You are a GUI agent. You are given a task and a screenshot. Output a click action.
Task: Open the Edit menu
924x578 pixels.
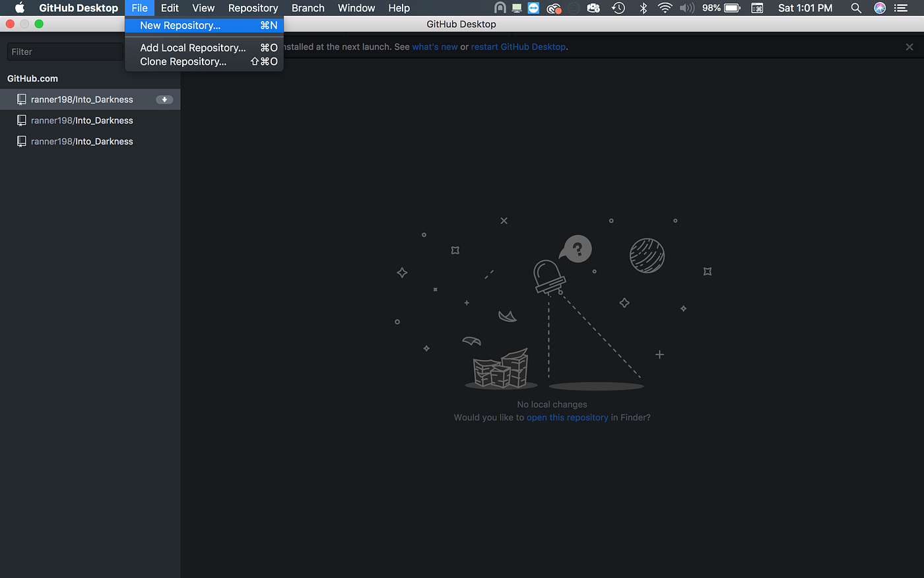click(x=170, y=8)
